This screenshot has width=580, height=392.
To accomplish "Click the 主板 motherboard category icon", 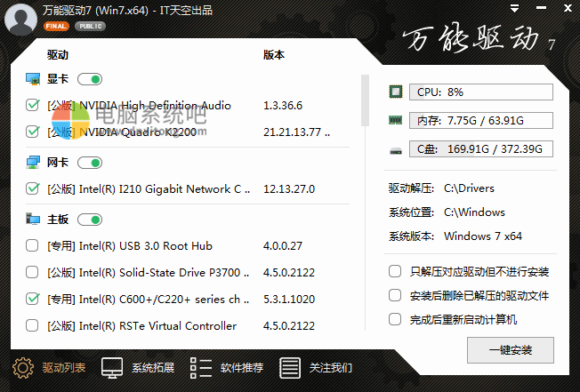I will click(x=33, y=219).
